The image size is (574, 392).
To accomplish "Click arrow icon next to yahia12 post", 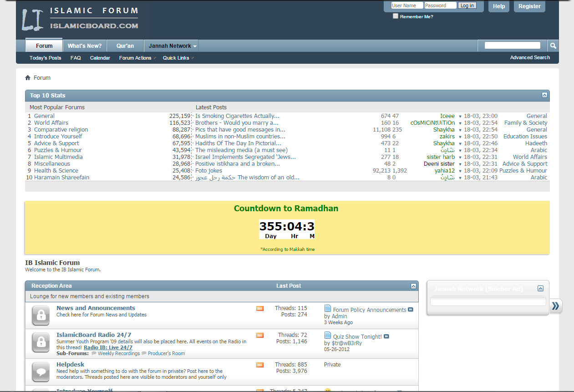I will point(460,171).
